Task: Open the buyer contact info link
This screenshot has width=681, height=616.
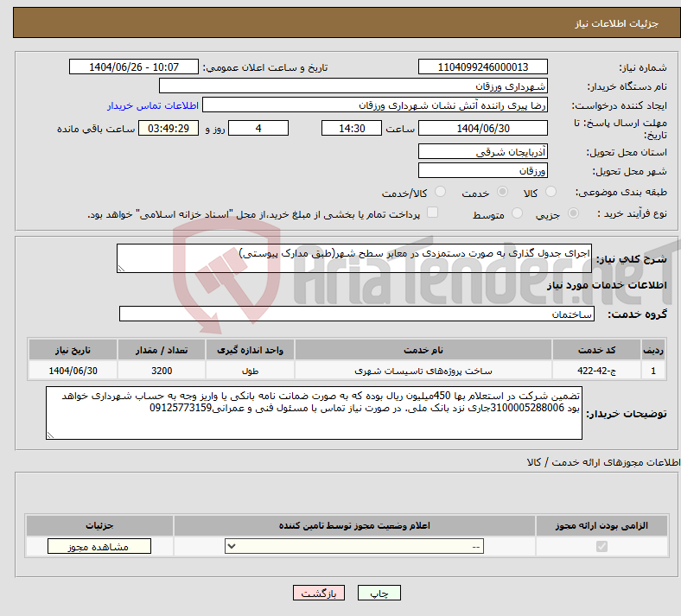Action: click(153, 105)
